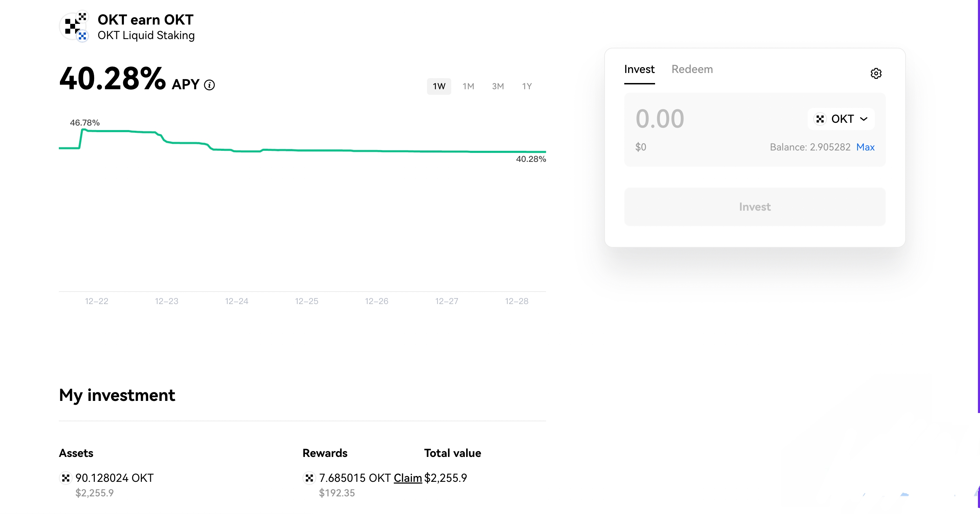The image size is (980, 514).
Task: Click the OKT icon beside Rewards amount
Action: [309, 478]
